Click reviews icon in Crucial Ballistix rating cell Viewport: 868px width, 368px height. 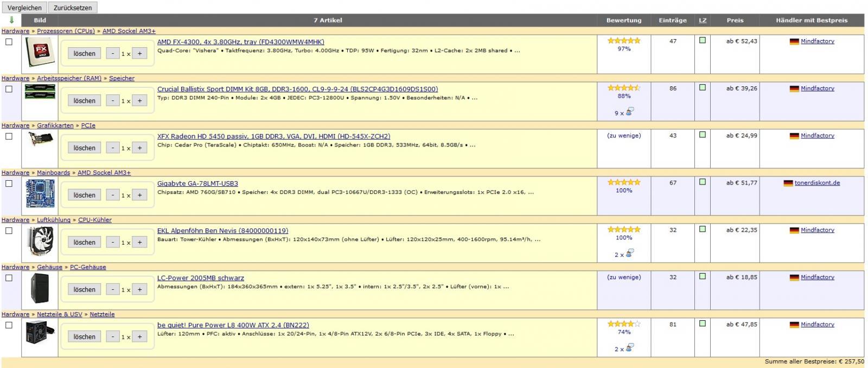(629, 112)
